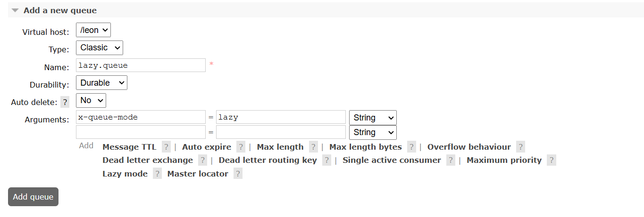Click the empty second argument key field
The width and height of the screenshot is (644, 217).
tap(141, 132)
